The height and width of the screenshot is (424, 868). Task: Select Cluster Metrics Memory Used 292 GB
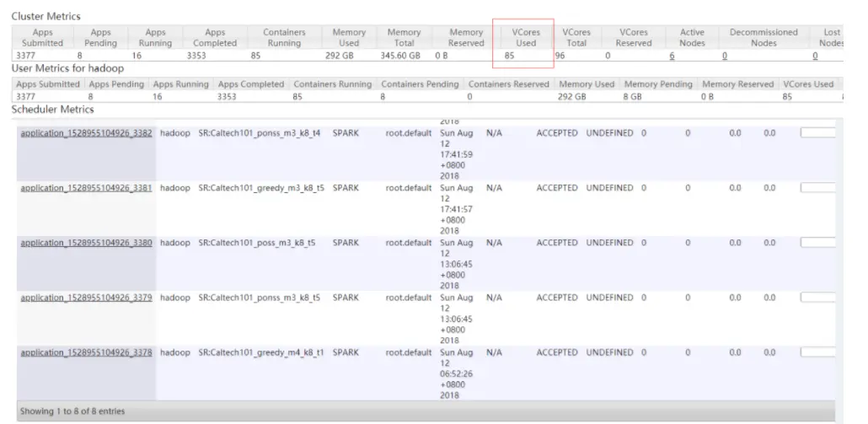pyautogui.click(x=340, y=56)
